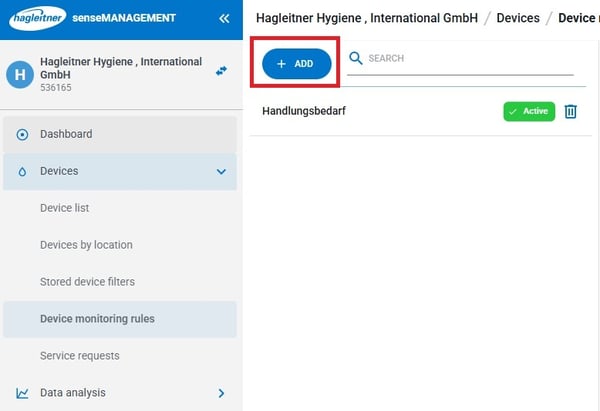Screen dimensions: 600x411
Task: Open Devices by location
Action: 86,245
